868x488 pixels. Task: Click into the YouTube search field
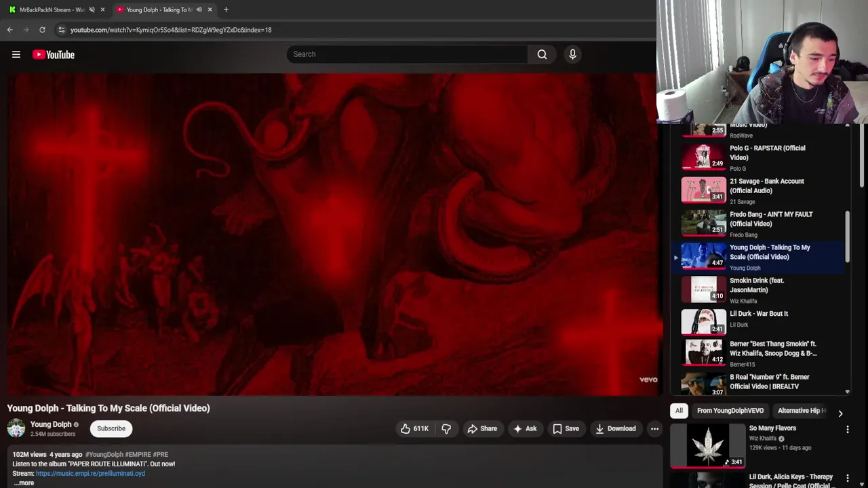pyautogui.click(x=407, y=54)
